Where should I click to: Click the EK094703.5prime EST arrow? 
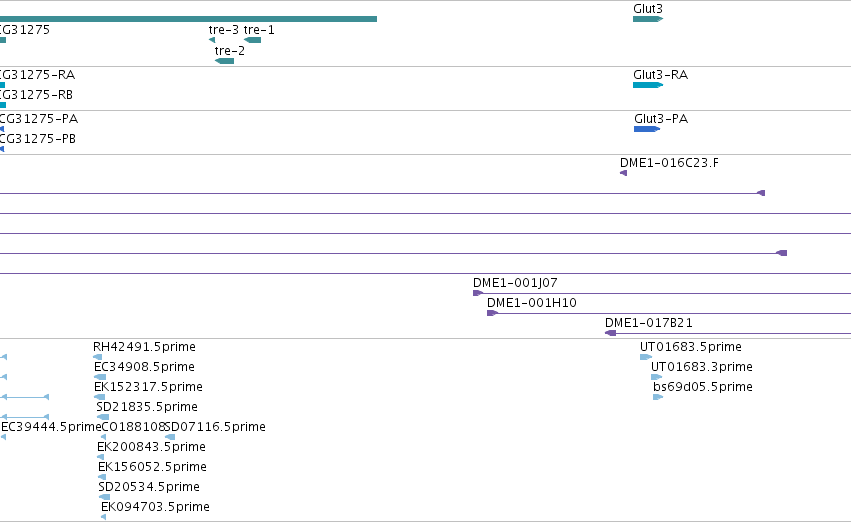[x=104, y=517]
